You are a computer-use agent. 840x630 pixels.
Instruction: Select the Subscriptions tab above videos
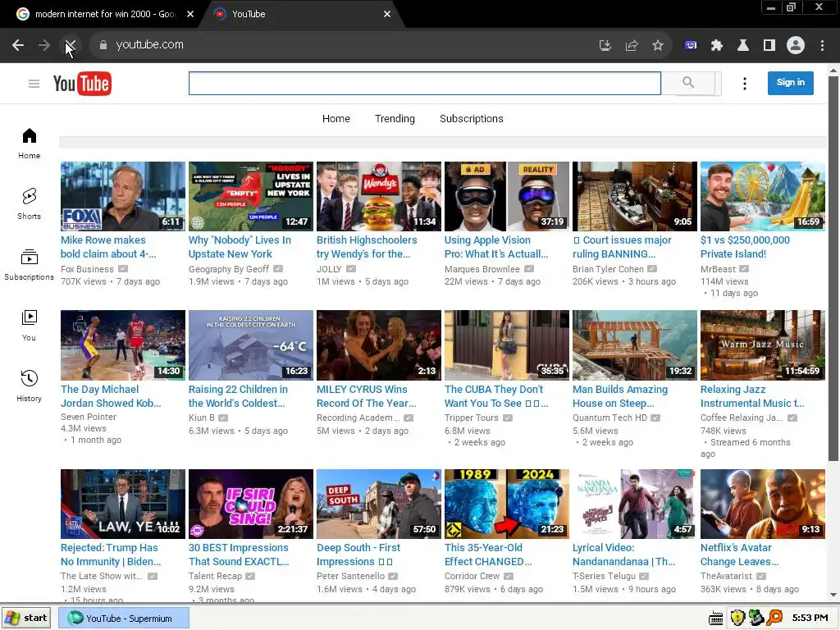click(x=472, y=119)
